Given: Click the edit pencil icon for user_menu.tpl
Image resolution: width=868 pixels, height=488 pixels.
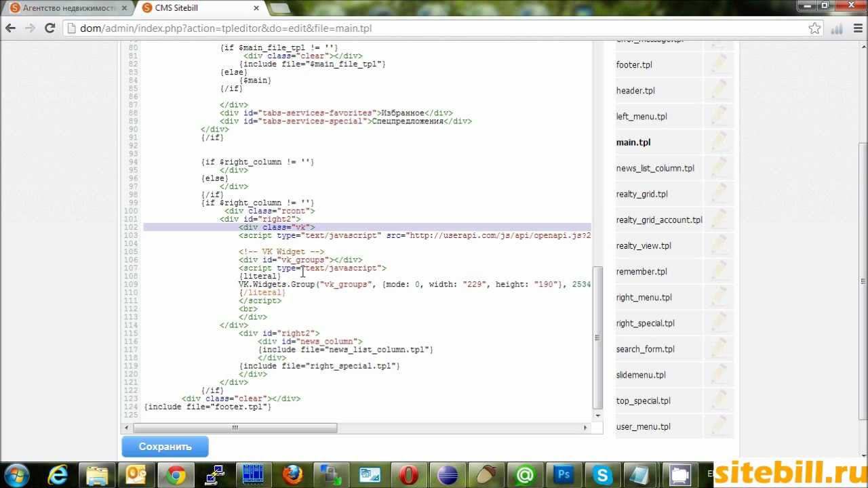Looking at the screenshot, I should click(x=719, y=427).
